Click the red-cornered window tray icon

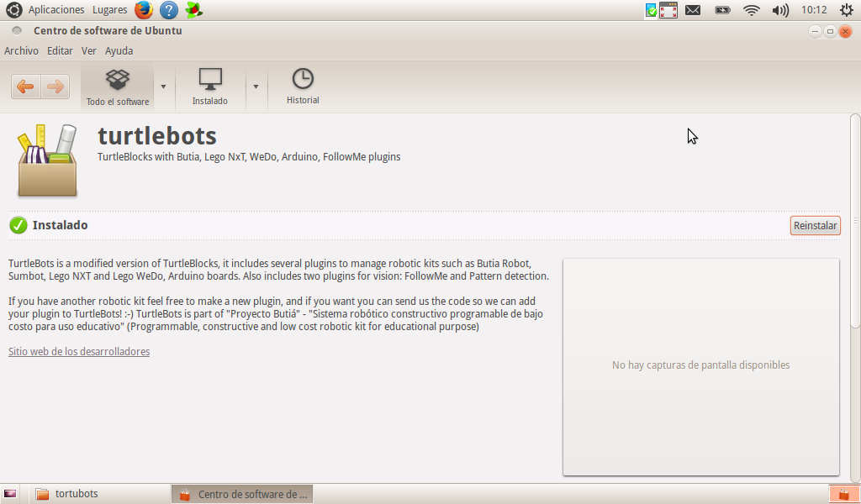click(668, 10)
